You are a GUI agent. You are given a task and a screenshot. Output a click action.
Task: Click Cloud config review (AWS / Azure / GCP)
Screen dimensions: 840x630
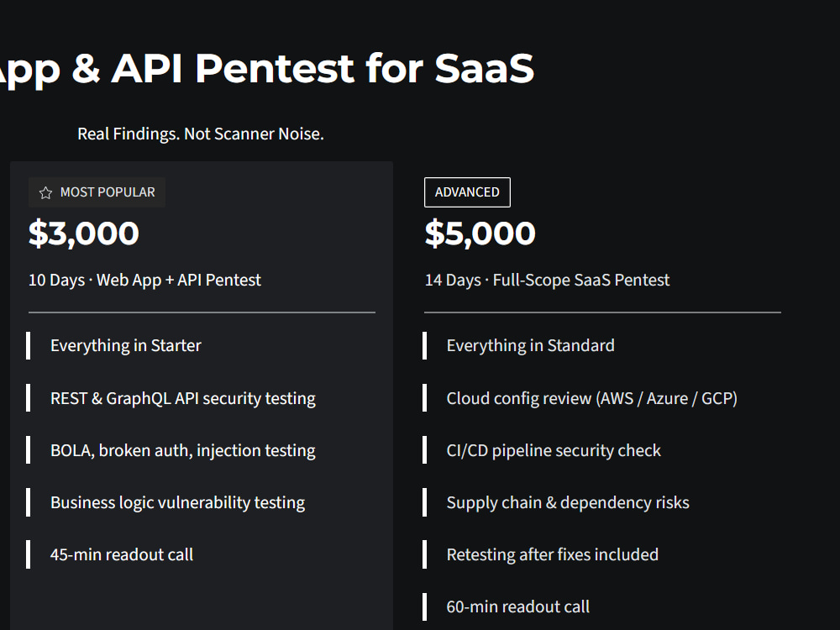click(x=592, y=398)
